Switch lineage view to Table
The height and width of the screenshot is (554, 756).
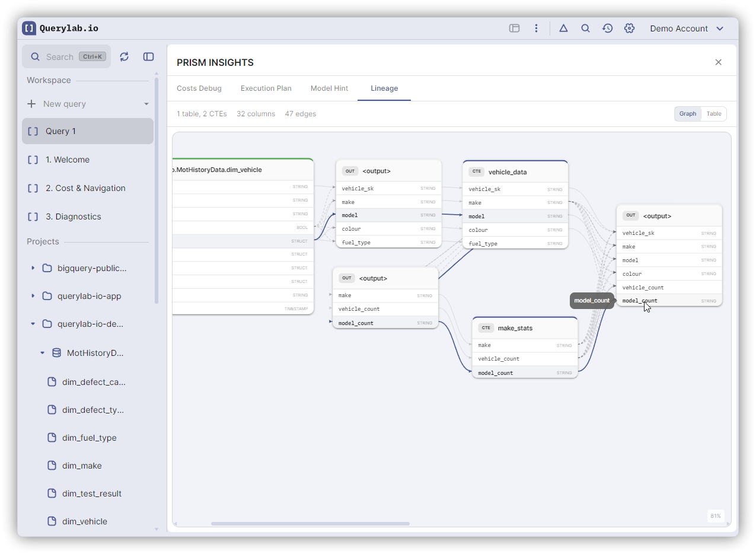point(714,114)
